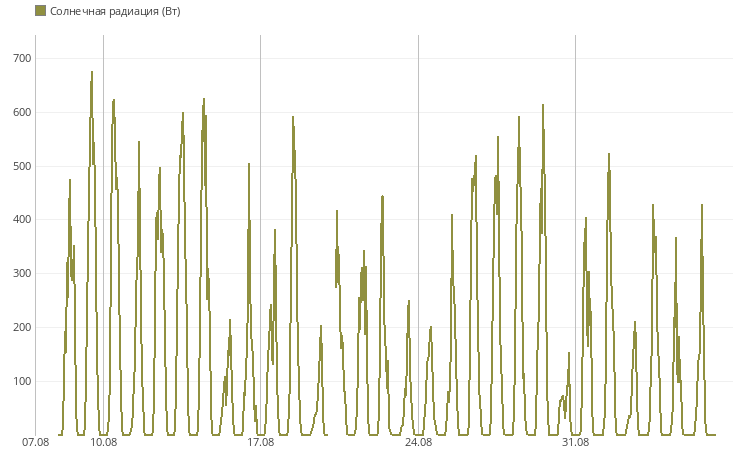733x451 pixels.
Task: Click tallest peak between 17.08 and 24.08
Action: pyautogui.click(x=293, y=118)
